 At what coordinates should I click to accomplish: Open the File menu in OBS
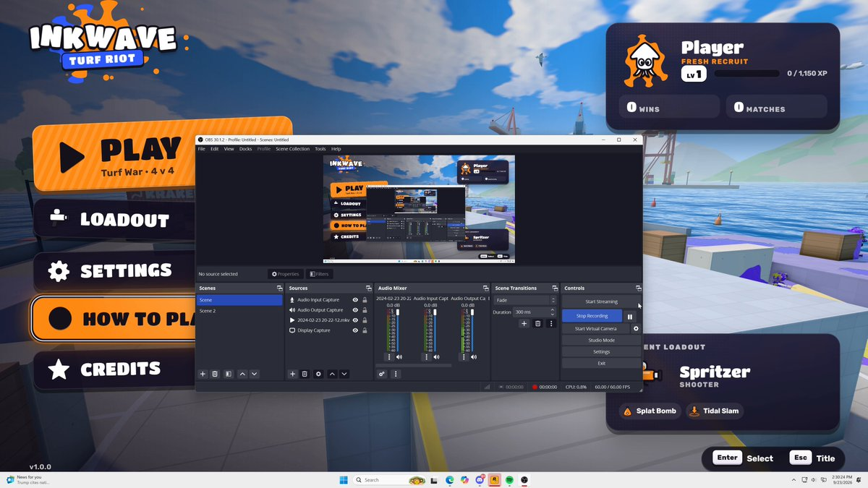(202, 149)
